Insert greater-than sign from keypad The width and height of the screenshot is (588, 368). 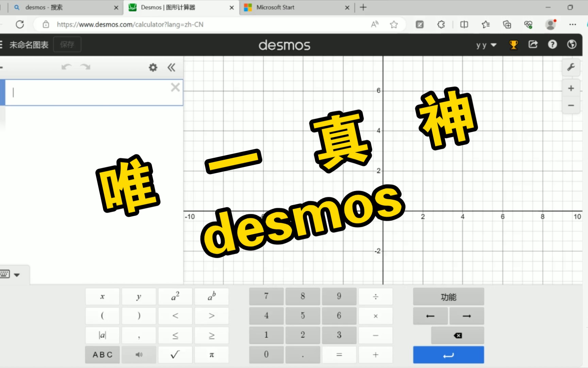212,316
